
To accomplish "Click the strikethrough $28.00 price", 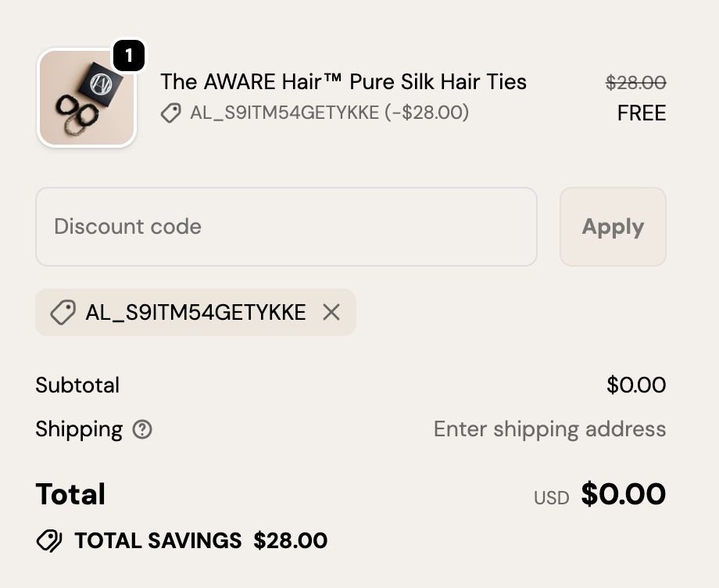I will click(x=637, y=82).
